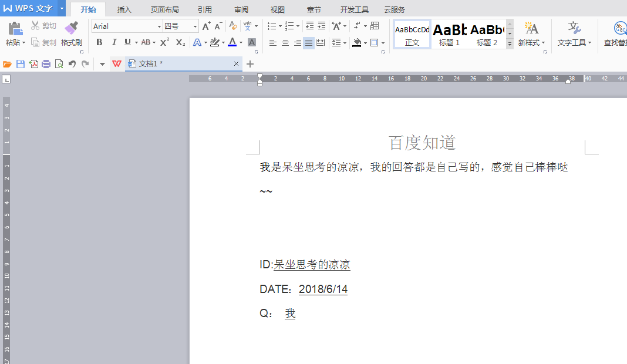Expand the styles gallery more arrow
This screenshot has width=627, height=364.
pyautogui.click(x=510, y=44)
